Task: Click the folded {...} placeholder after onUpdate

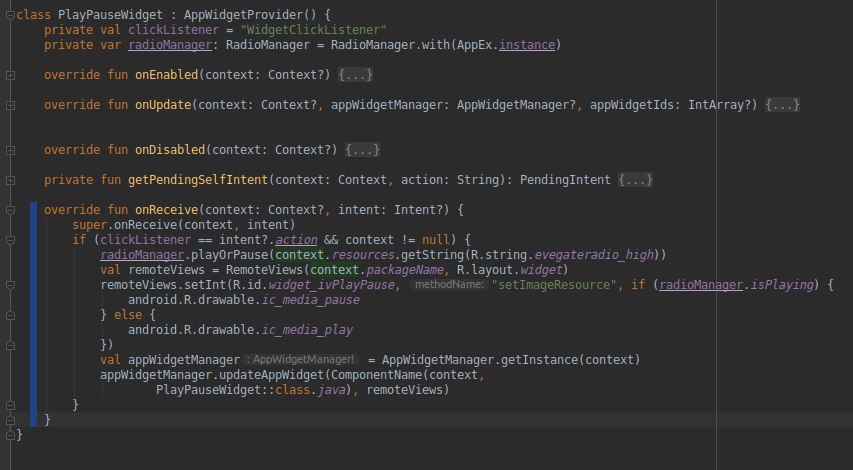Action: coord(782,105)
